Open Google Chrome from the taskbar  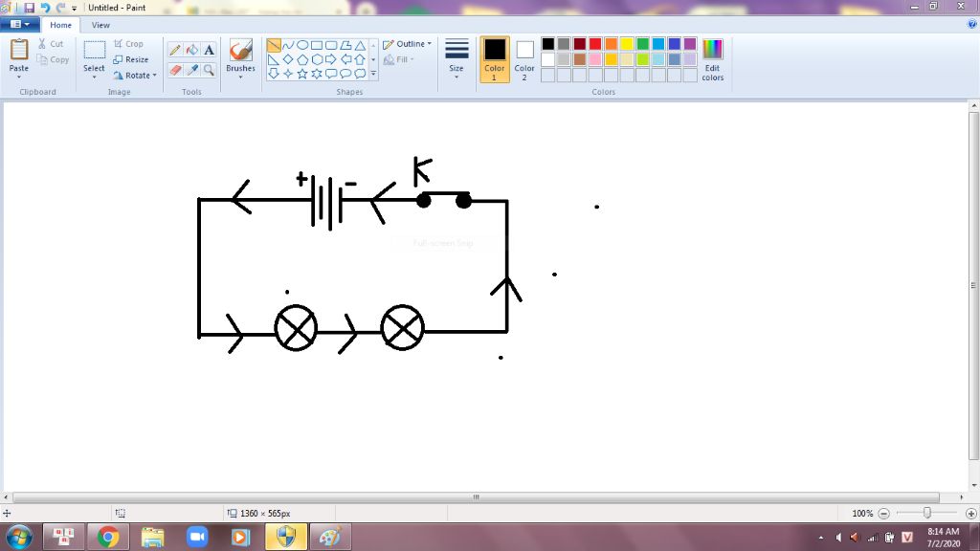click(107, 537)
